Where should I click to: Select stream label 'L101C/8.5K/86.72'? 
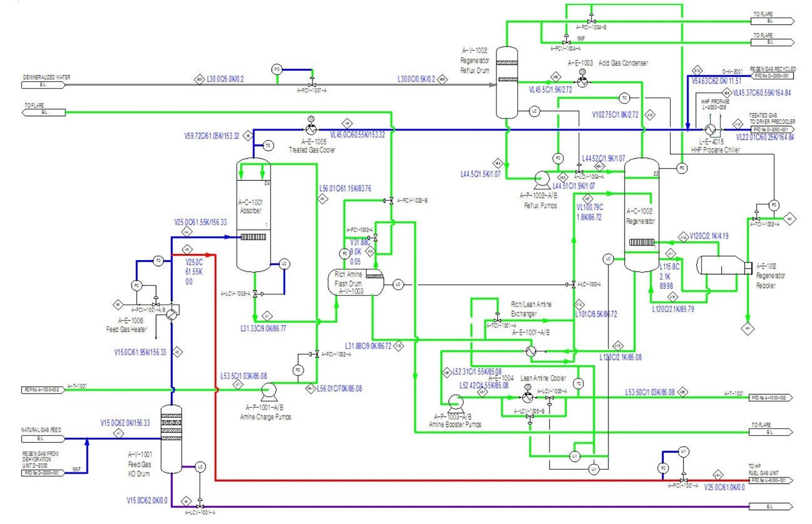coord(596,315)
